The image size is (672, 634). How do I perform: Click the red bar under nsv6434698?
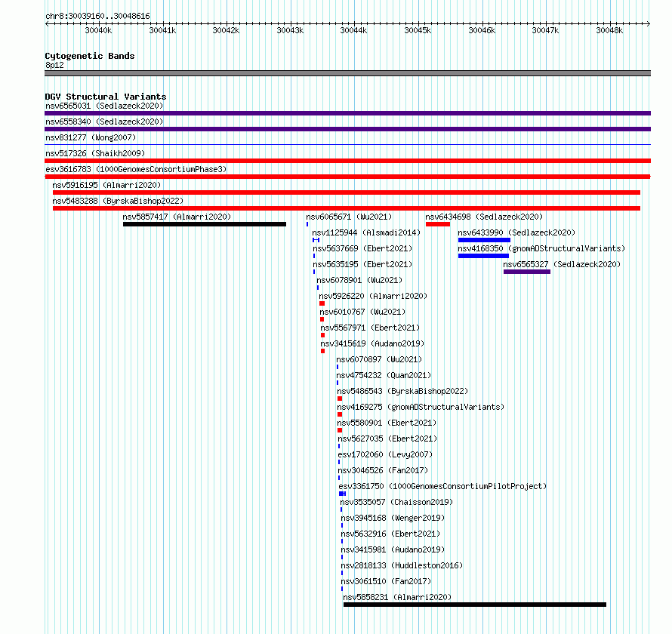pyautogui.click(x=438, y=224)
